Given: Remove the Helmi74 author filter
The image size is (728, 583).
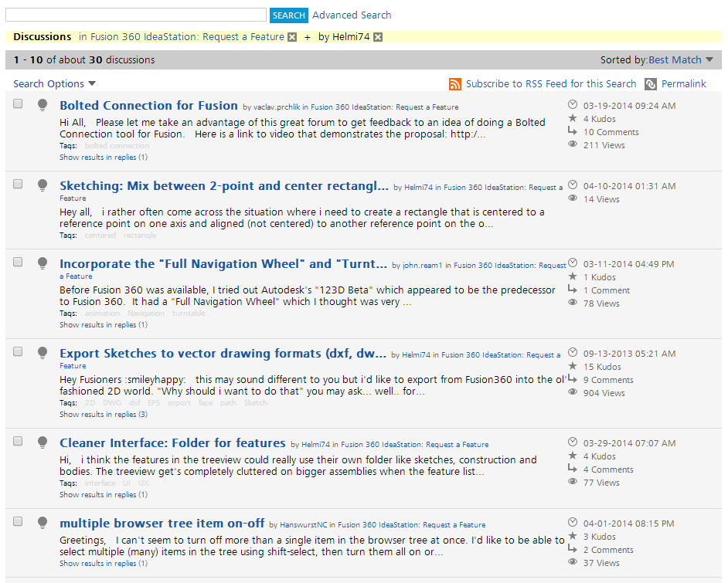Looking at the screenshot, I should coord(378,37).
